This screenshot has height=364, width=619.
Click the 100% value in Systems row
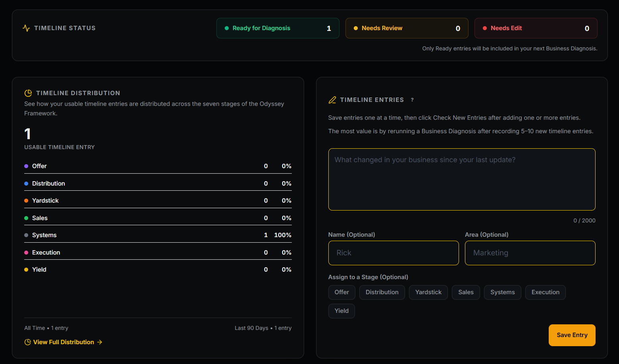(283, 235)
